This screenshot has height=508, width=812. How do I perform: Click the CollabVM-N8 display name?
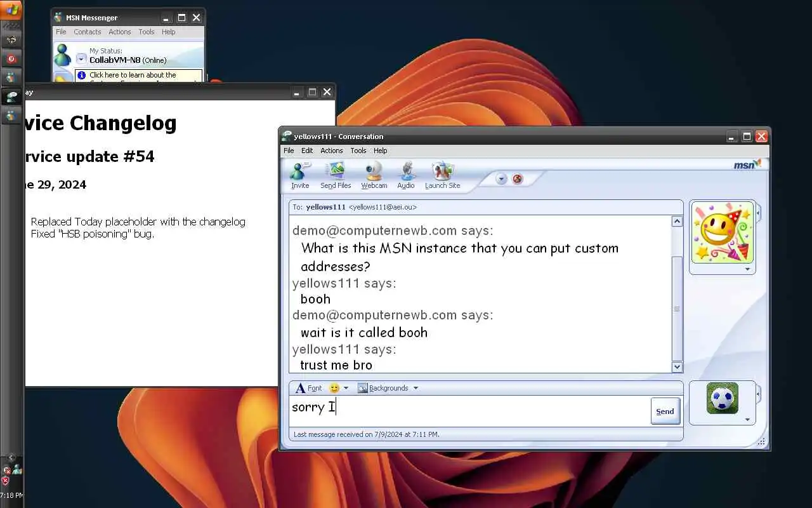pyautogui.click(x=115, y=60)
